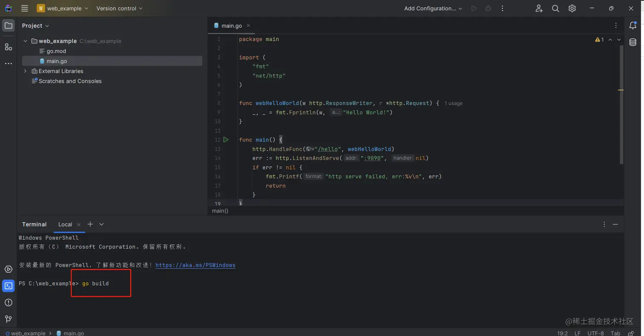Image resolution: width=644 pixels, height=336 pixels.
Task: Click the yellow warning stripe on the scrollbar
Action: pyautogui.click(x=621, y=90)
